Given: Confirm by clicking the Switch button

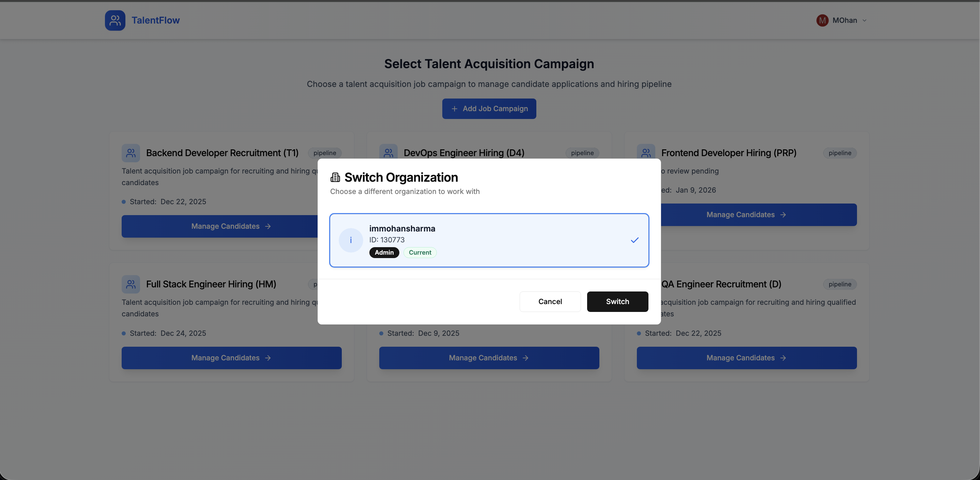Looking at the screenshot, I should (x=617, y=301).
